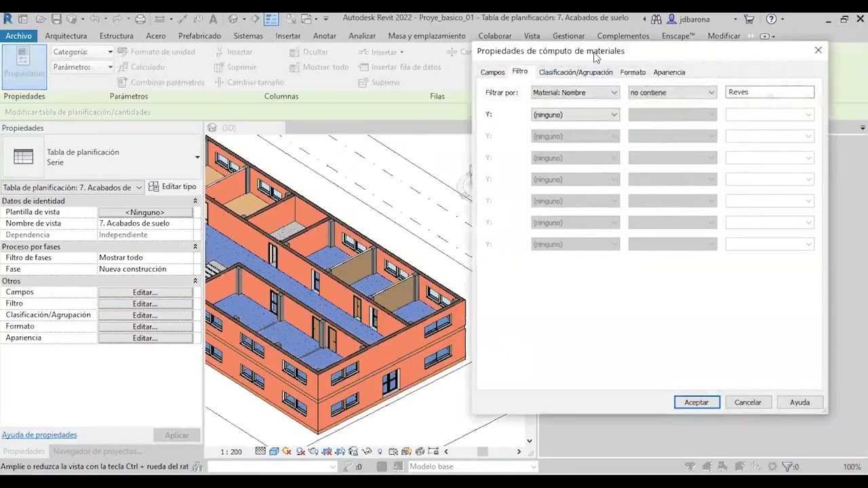Click the filter value field containing Reves
Screen dimensions: 868x488
coord(770,92)
